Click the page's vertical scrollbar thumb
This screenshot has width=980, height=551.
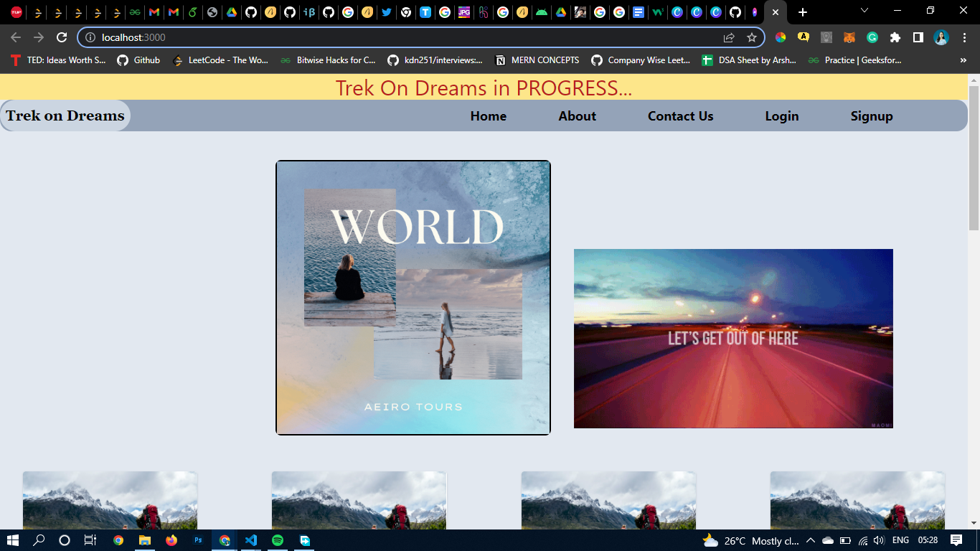click(974, 158)
